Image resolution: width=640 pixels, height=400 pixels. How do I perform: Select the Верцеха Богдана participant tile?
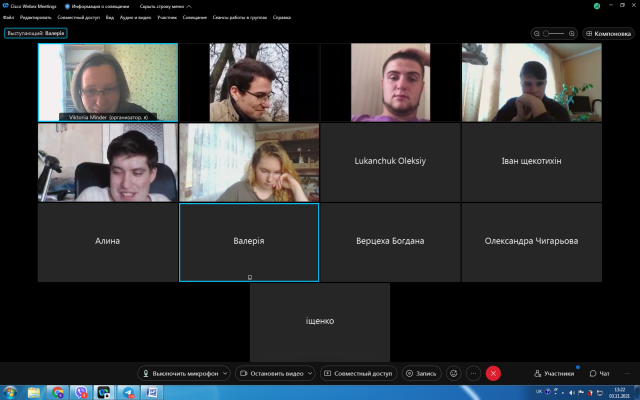point(390,242)
